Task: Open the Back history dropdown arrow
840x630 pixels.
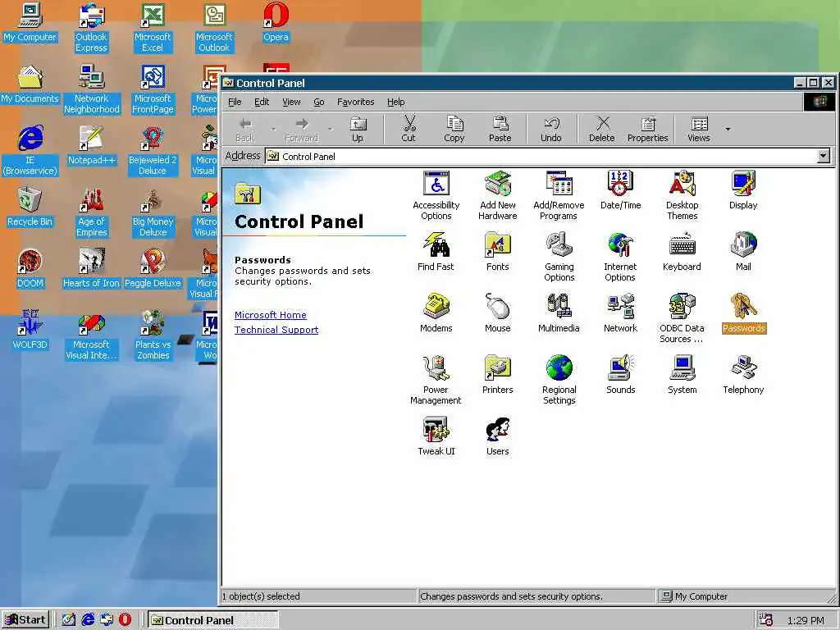Action: click(273, 129)
